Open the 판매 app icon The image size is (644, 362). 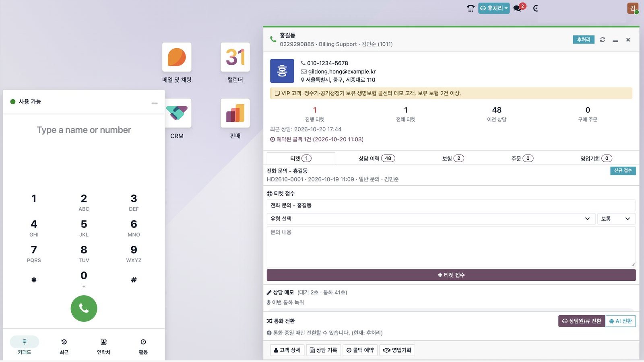coord(235,113)
